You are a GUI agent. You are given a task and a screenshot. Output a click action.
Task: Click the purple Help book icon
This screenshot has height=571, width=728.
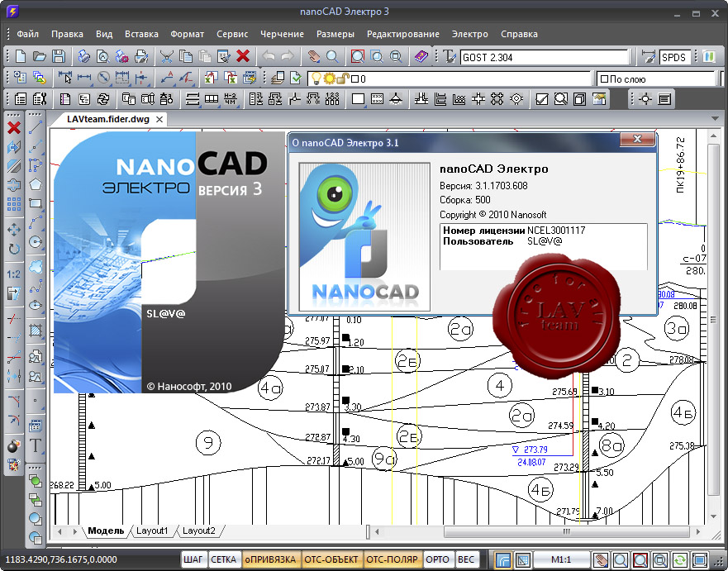(421, 57)
